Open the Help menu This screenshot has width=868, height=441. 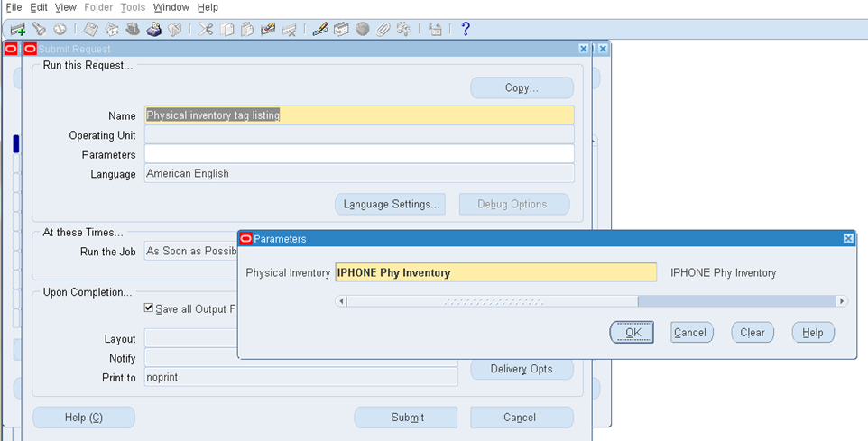pyautogui.click(x=208, y=7)
